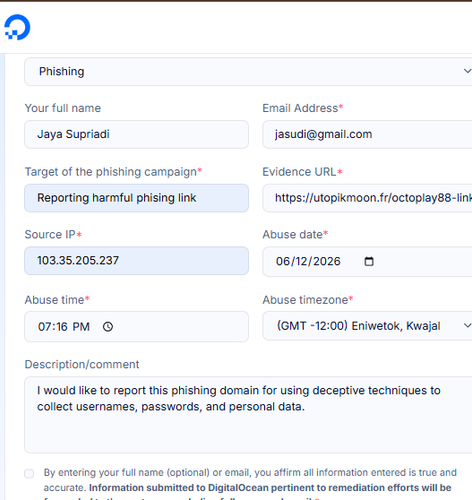
Task: Edit the Your full name field
Action: point(136,134)
